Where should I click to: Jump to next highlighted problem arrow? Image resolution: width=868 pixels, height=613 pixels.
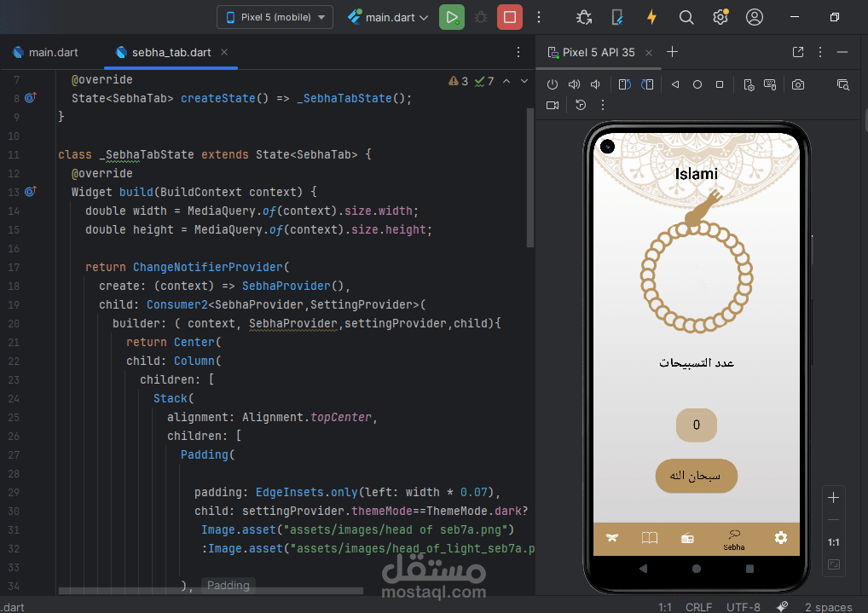pyautogui.click(x=524, y=81)
